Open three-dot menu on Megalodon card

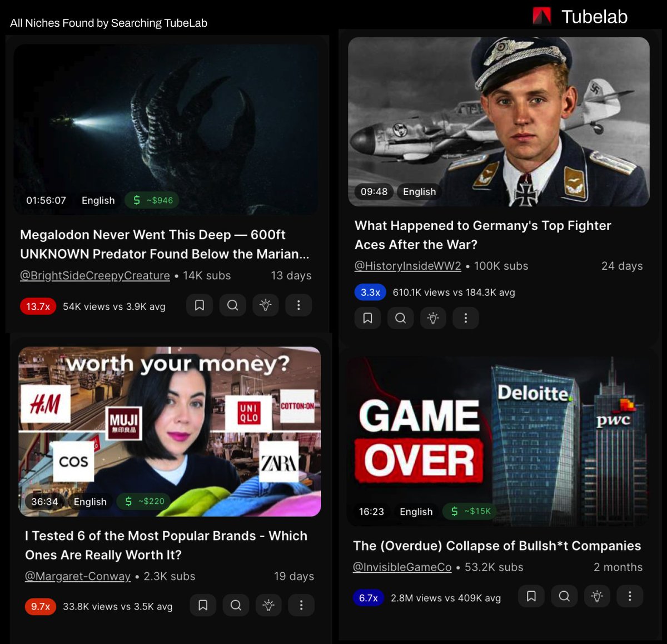(x=298, y=305)
